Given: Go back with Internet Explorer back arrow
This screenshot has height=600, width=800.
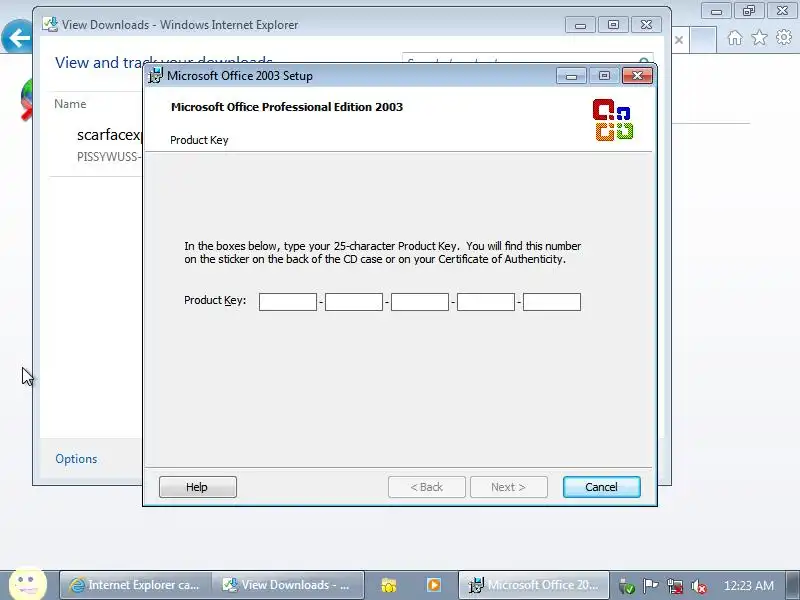Looking at the screenshot, I should tap(17, 38).
